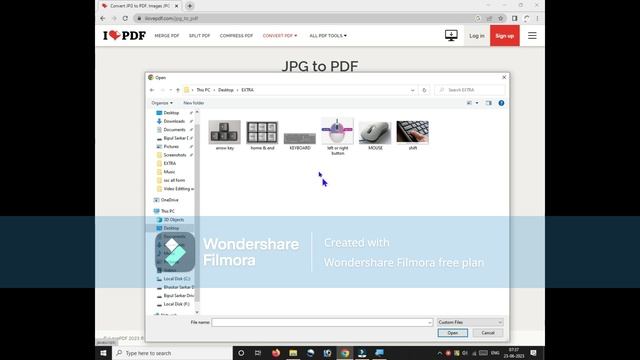Open Chrome from the taskbar
Viewport: 640px width, 360px height.
[345, 353]
